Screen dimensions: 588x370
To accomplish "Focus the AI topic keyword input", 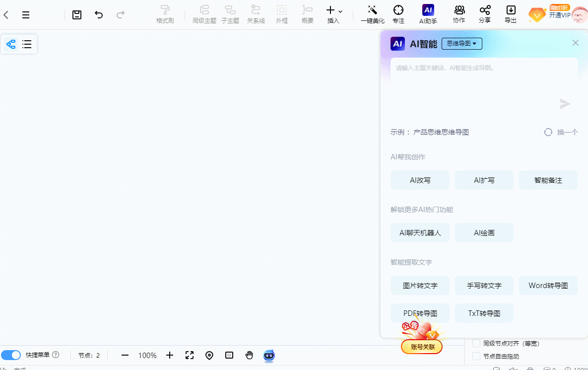I will pyautogui.click(x=484, y=84).
